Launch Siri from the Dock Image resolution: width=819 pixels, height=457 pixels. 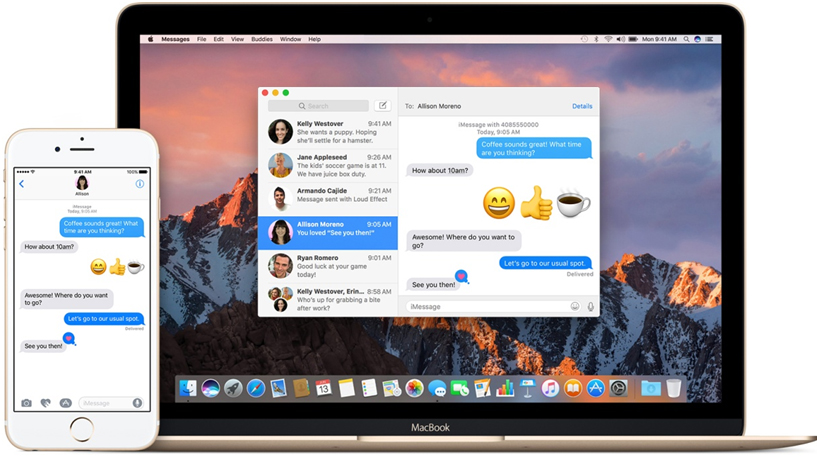[210, 388]
